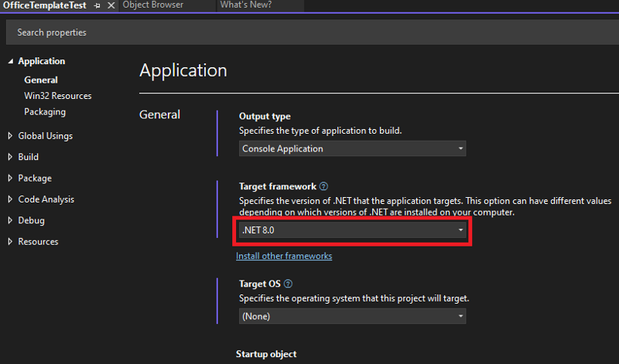The height and width of the screenshot is (364, 619).
Task: Select Debug category
Action: point(31,220)
